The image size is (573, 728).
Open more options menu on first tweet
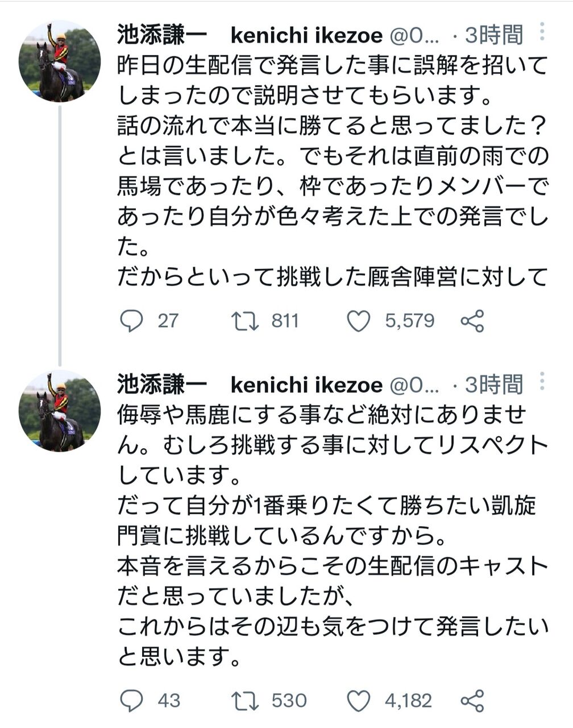click(542, 32)
